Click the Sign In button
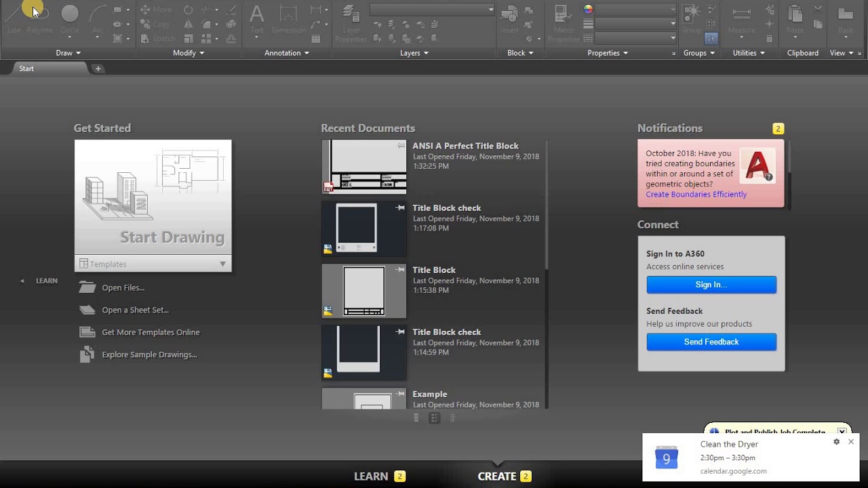The width and height of the screenshot is (868, 488). click(x=711, y=285)
